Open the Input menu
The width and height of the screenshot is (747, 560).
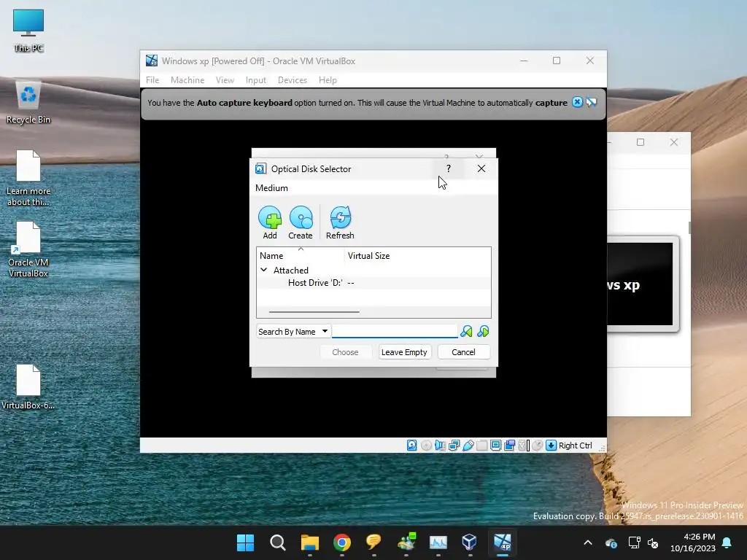[256, 80]
